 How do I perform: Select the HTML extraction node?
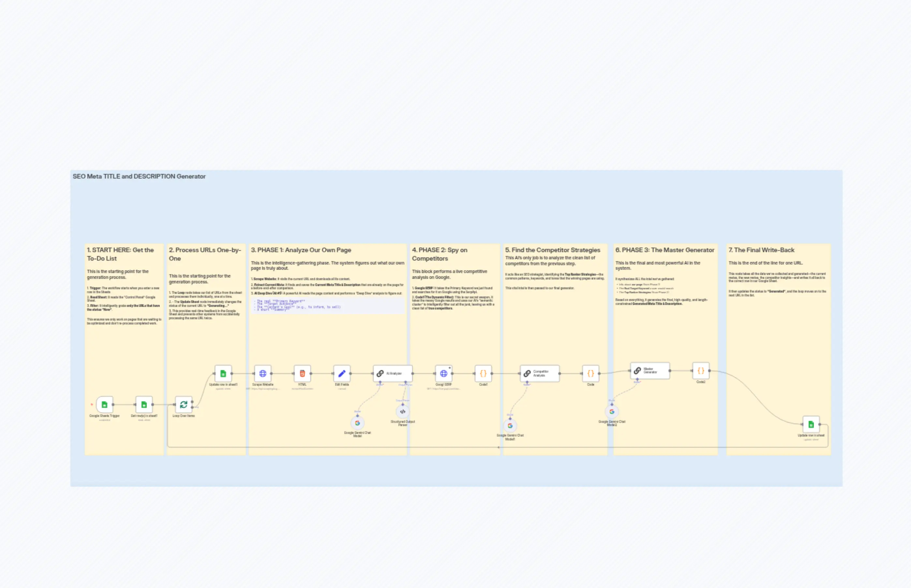(x=302, y=373)
